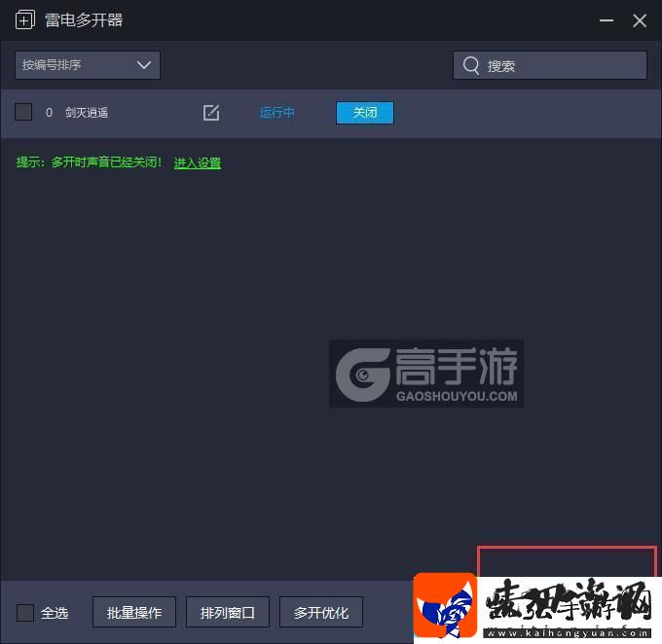Screen dimensions: 662x644
Task: Click the 批量操作 button
Action: pyautogui.click(x=134, y=612)
